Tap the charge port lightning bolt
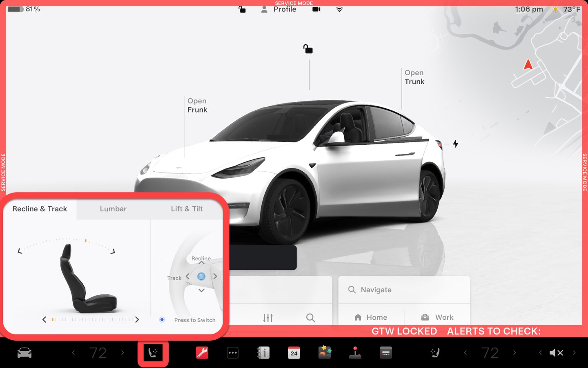This screenshot has height=368, width=588. click(x=455, y=144)
